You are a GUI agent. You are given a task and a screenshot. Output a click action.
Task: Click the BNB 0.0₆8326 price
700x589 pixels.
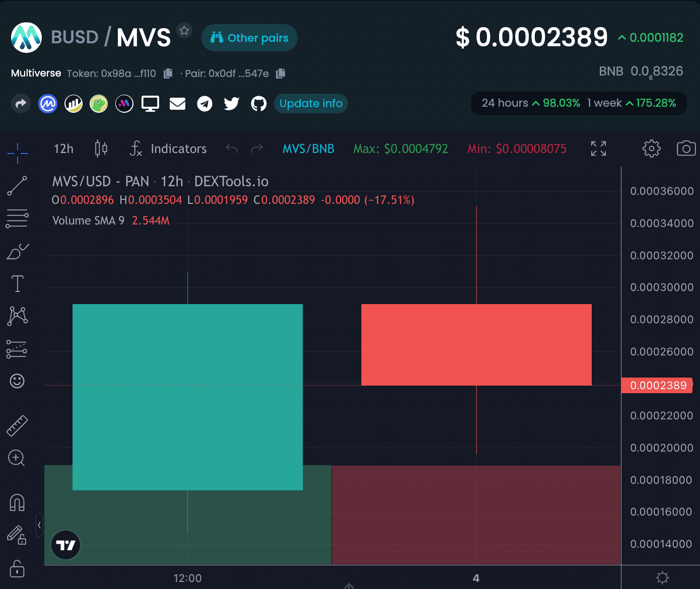coord(641,72)
